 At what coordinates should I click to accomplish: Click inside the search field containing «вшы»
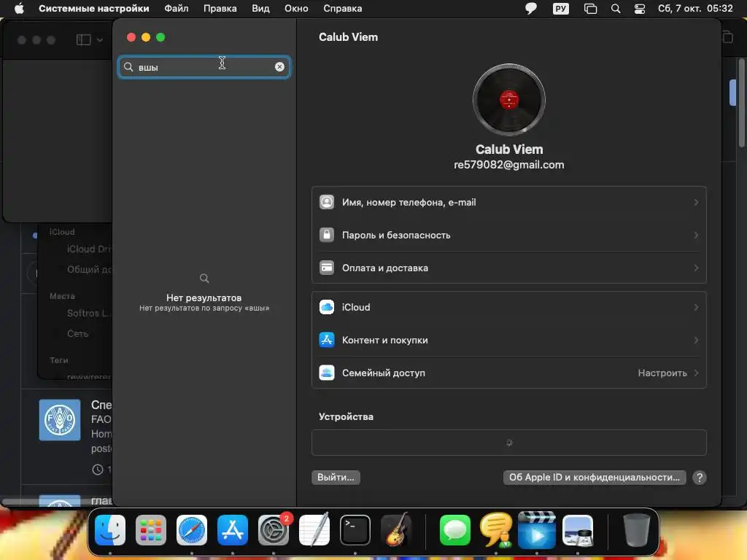(204, 67)
